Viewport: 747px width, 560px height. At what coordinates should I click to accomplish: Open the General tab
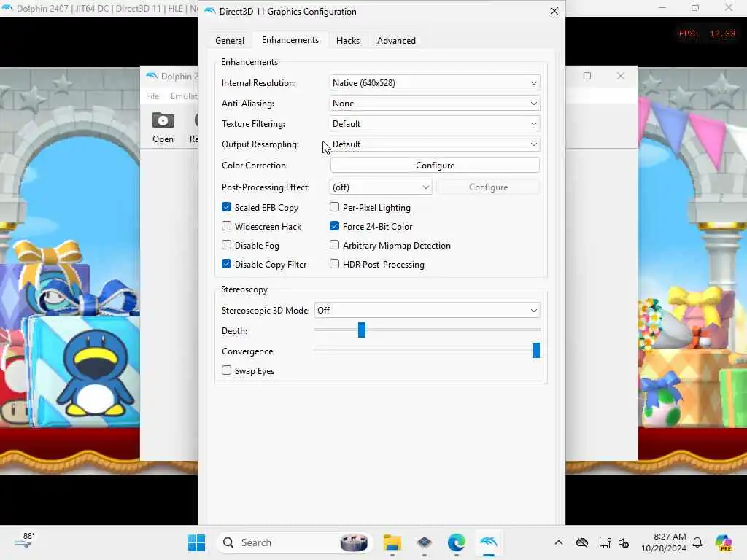point(230,41)
